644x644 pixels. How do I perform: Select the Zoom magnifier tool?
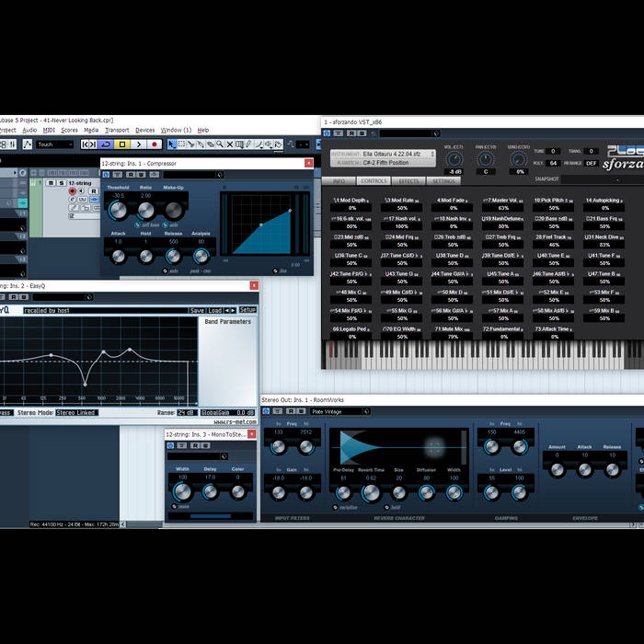point(220,144)
